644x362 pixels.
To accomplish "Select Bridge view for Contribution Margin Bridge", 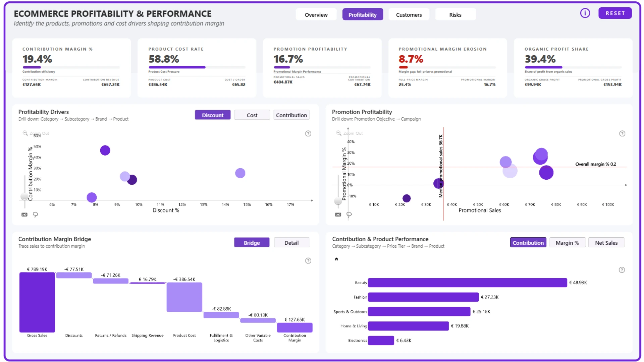I will pos(252,243).
